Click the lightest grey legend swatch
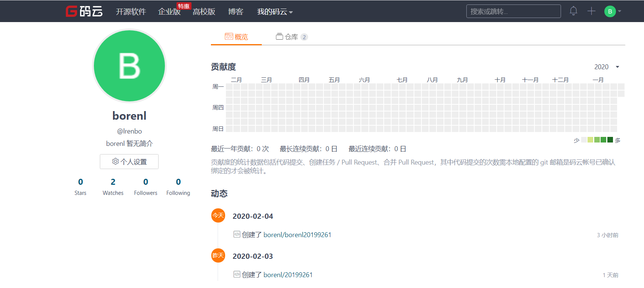Screen dimensions: 644x288 tap(584, 140)
